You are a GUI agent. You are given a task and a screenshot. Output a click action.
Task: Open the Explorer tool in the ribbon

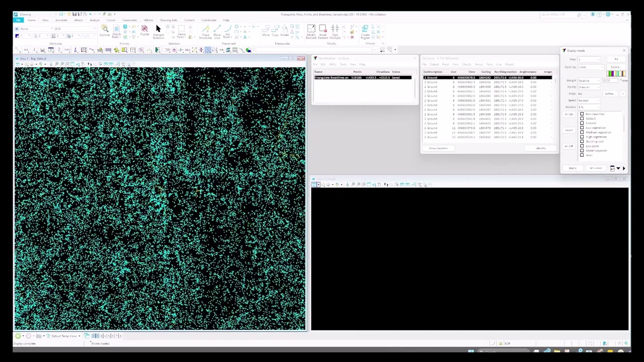(x=105, y=31)
